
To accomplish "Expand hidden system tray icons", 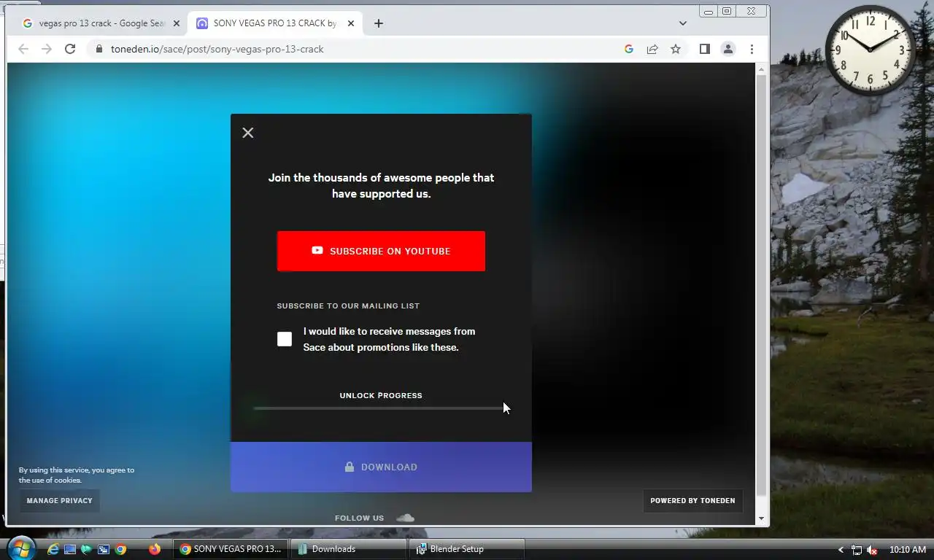I will (841, 550).
